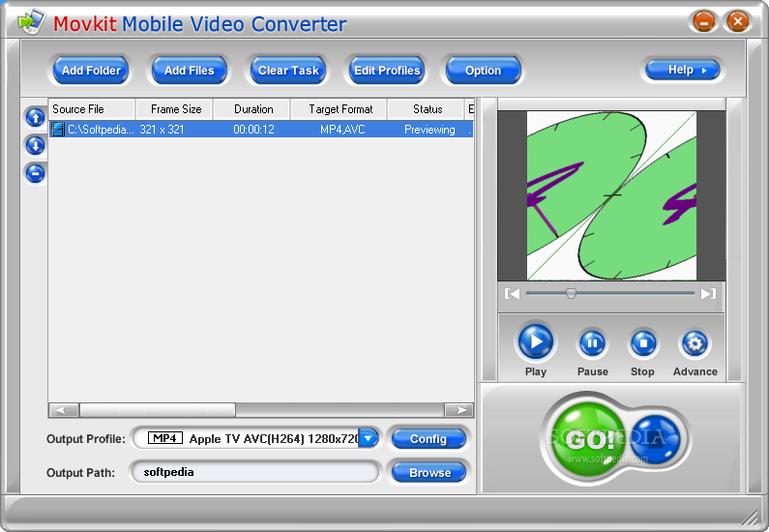The image size is (769, 532).
Task: Click the window resize grip corner
Action: click(751, 518)
